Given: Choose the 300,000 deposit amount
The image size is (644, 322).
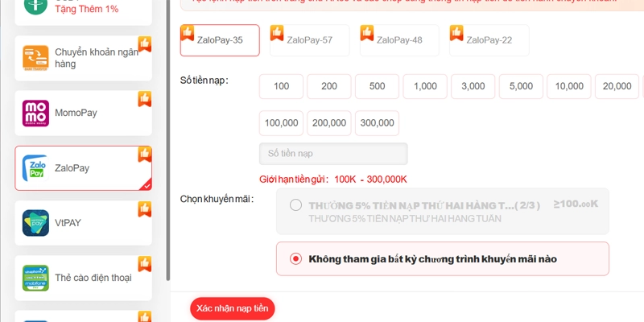Looking at the screenshot, I should pos(377,123).
